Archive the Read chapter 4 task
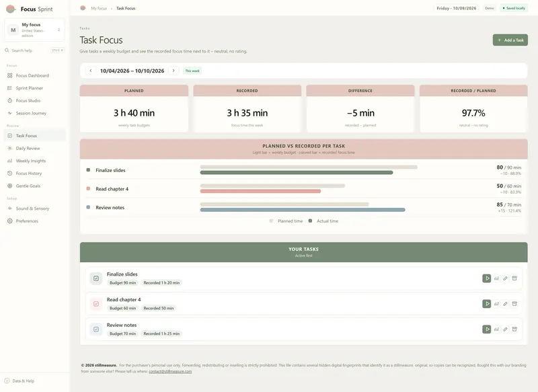The width and height of the screenshot is (538, 392). point(514,304)
